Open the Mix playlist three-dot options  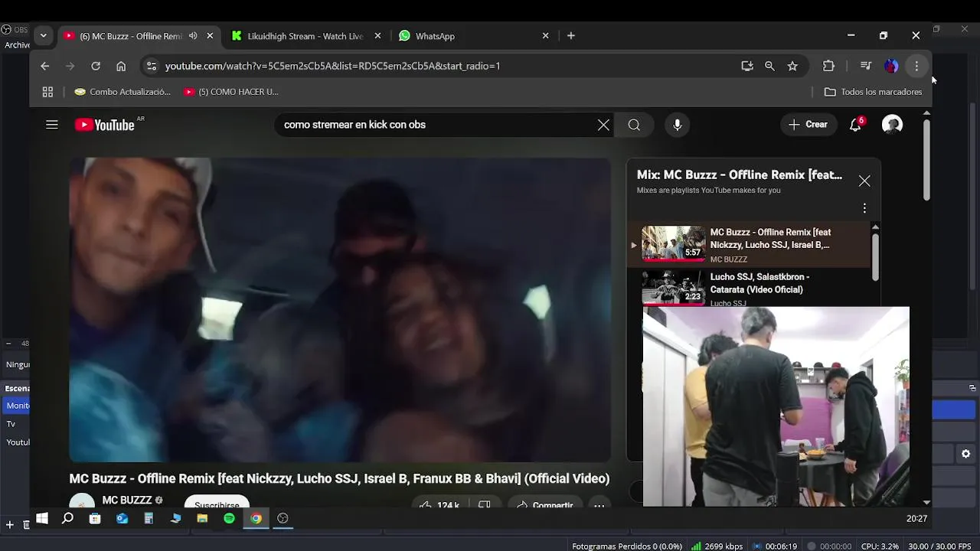pyautogui.click(x=864, y=208)
